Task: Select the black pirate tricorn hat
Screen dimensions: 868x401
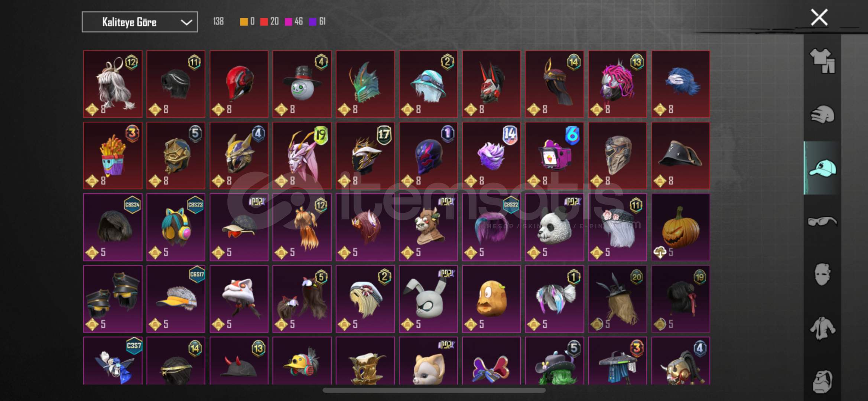Action: (x=680, y=156)
